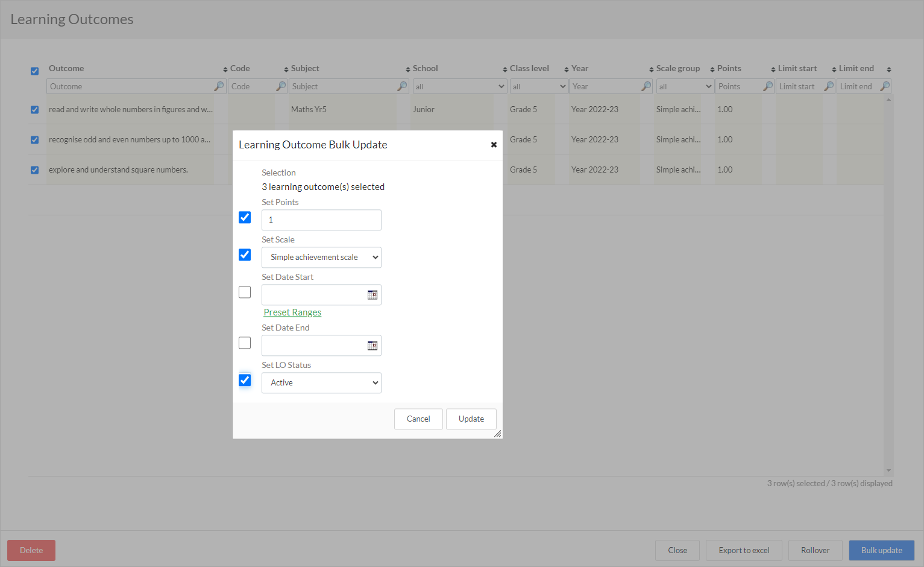Enable the Set Date Start checkbox
The height and width of the screenshot is (567, 924).
tap(245, 292)
